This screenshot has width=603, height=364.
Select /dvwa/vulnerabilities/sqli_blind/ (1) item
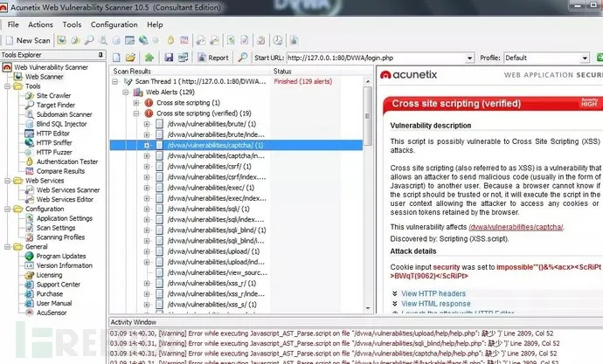[217, 230]
